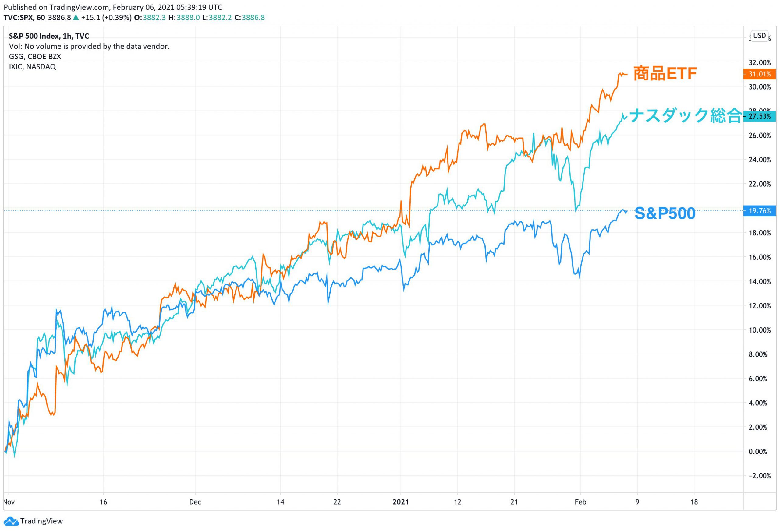Select the Feb label on the time axis
Viewport: 780px width, 532px height.
click(580, 502)
